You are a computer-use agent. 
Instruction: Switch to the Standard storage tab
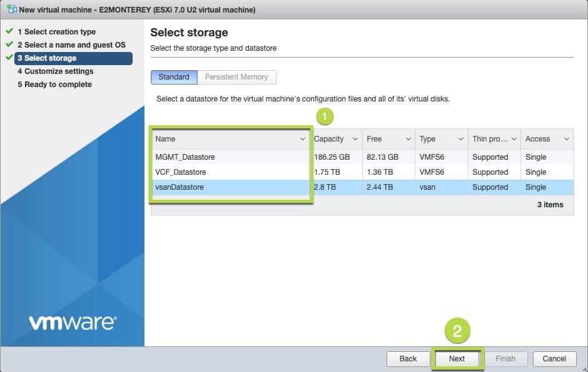[x=174, y=77]
